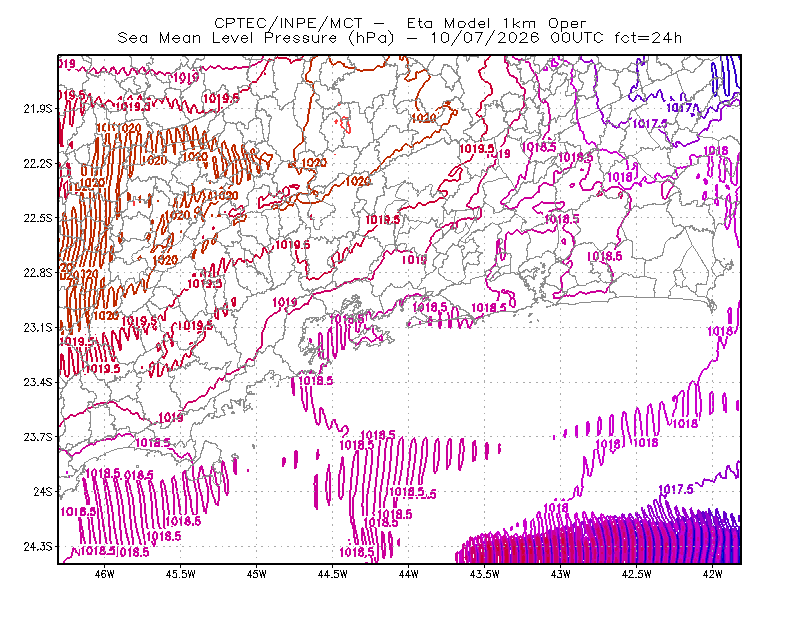
Task: Click the 44.5W longitude axis label
Action: pos(333,574)
